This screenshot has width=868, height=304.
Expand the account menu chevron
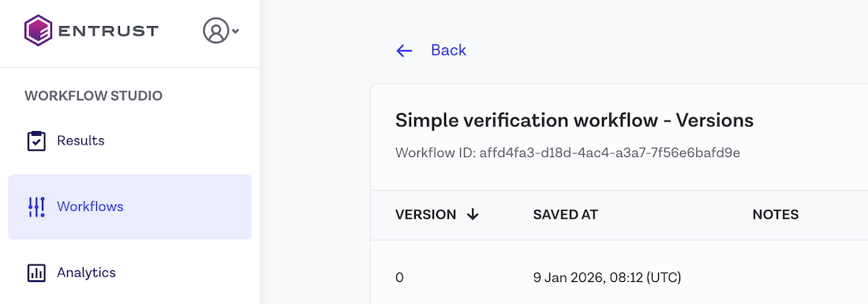point(235,32)
